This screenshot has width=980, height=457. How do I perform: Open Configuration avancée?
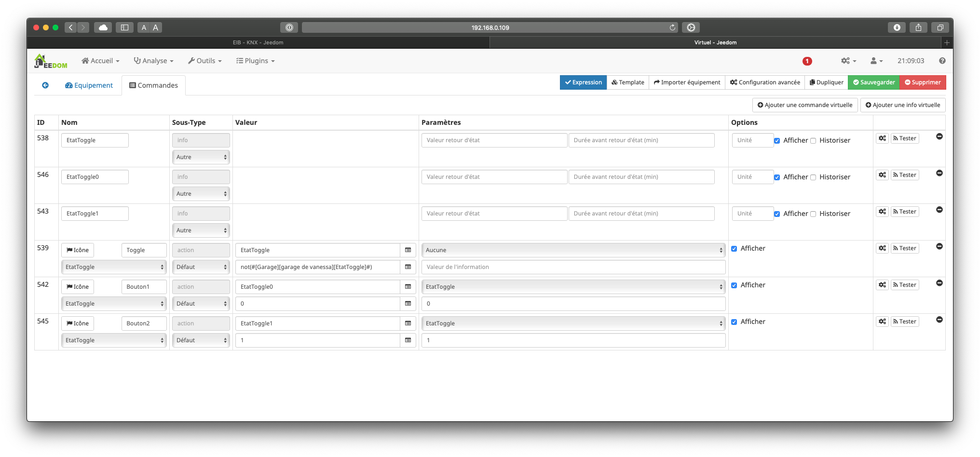click(765, 82)
